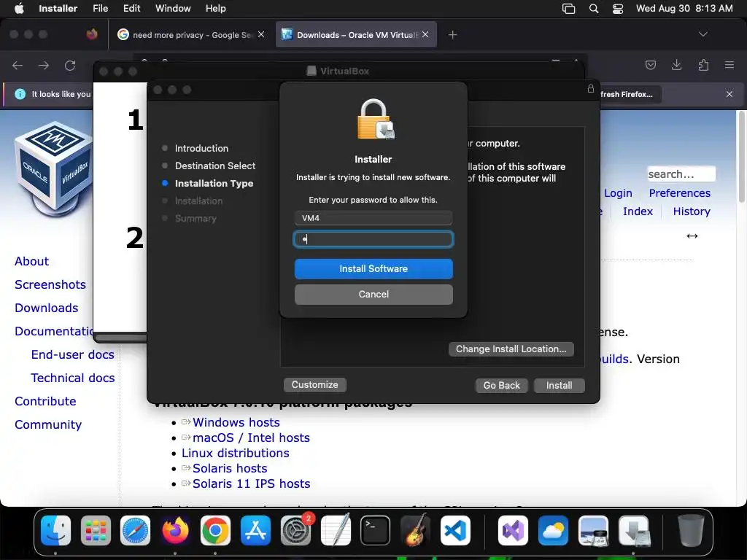
Task: Open TextEdit from the dock
Action: (336, 531)
